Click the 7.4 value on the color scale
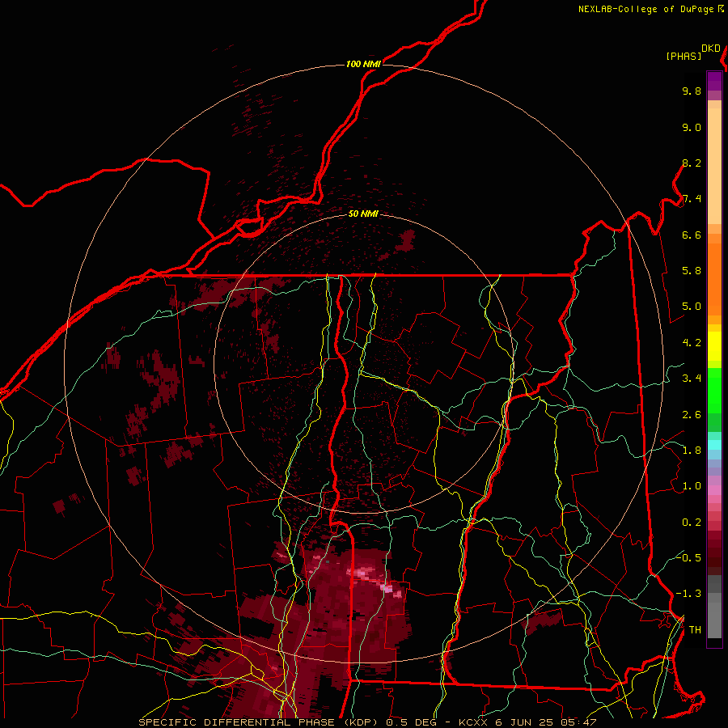Viewport: 728px width, 728px height. coord(692,199)
